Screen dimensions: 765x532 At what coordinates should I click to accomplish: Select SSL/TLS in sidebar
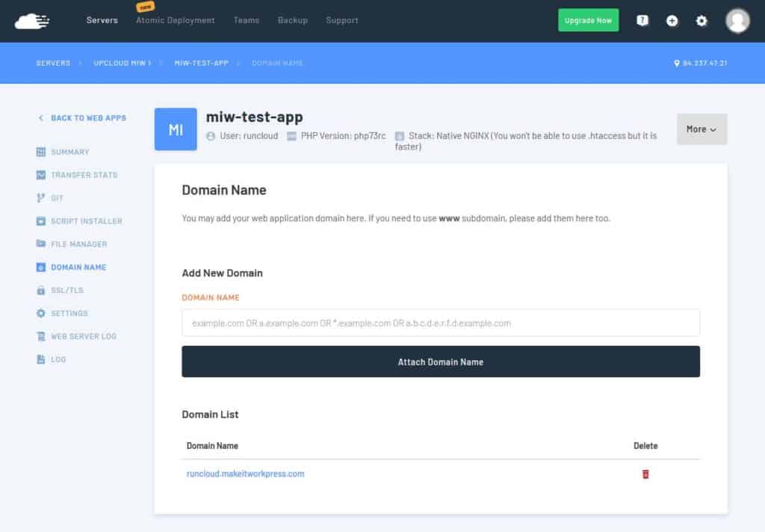66,290
